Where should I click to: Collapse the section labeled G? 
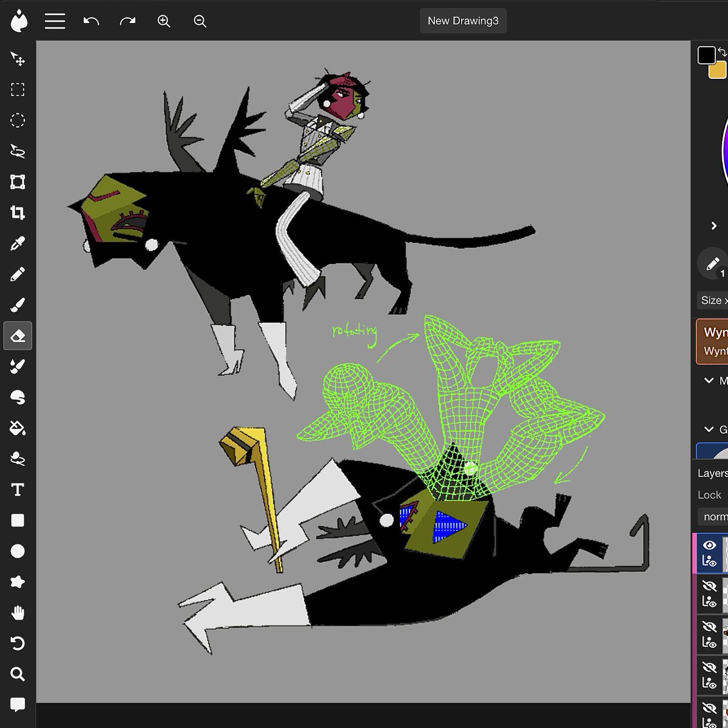(x=709, y=429)
